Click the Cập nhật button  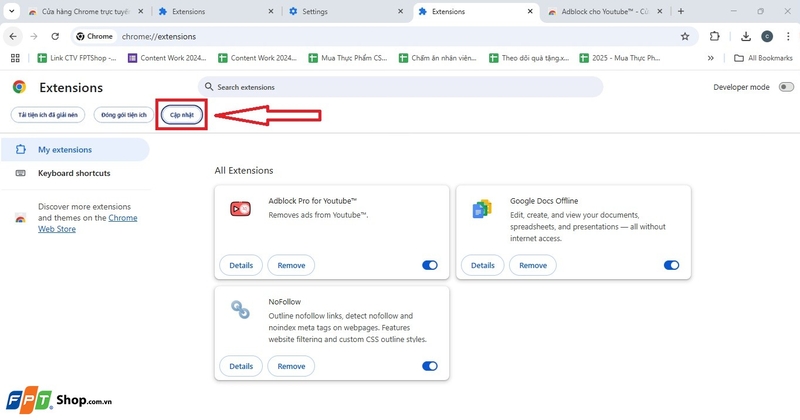pos(182,115)
